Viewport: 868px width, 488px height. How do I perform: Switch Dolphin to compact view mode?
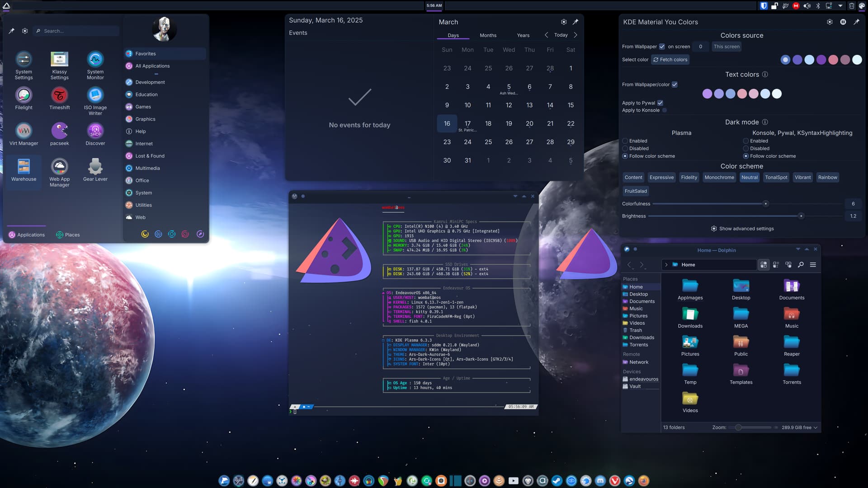pyautogui.click(x=776, y=265)
